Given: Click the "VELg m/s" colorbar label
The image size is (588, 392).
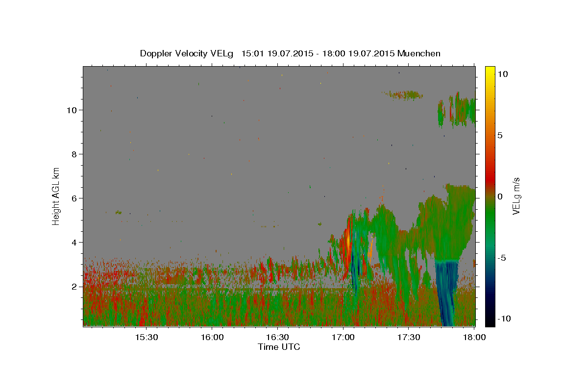Looking at the screenshot, I should [516, 196].
